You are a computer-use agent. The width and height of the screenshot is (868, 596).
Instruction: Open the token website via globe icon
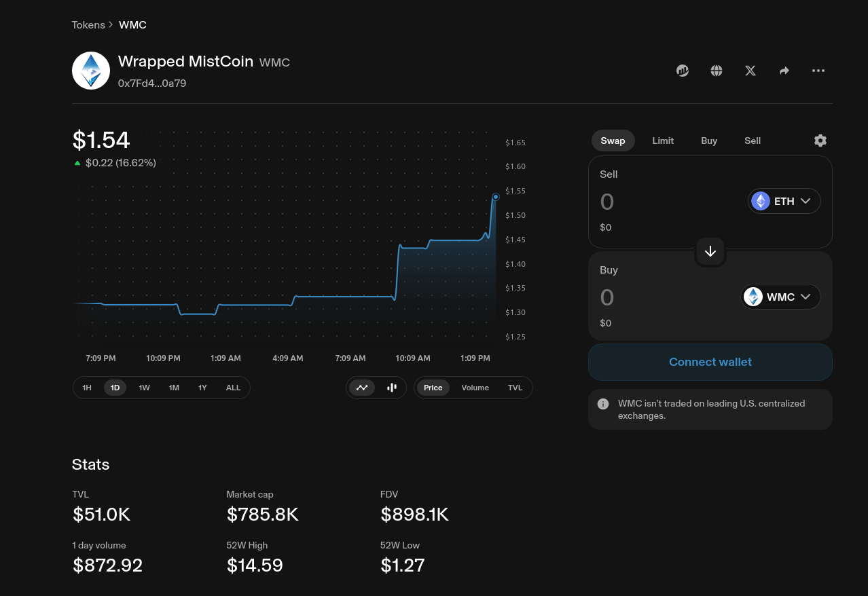716,70
